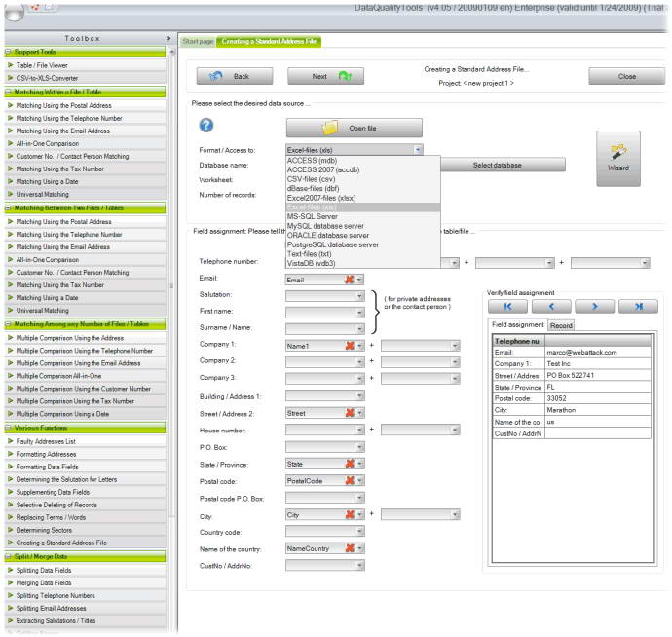The height and width of the screenshot is (637, 672).
Task: Open Creating a Standard Address File item
Action: pyautogui.click(x=85, y=543)
